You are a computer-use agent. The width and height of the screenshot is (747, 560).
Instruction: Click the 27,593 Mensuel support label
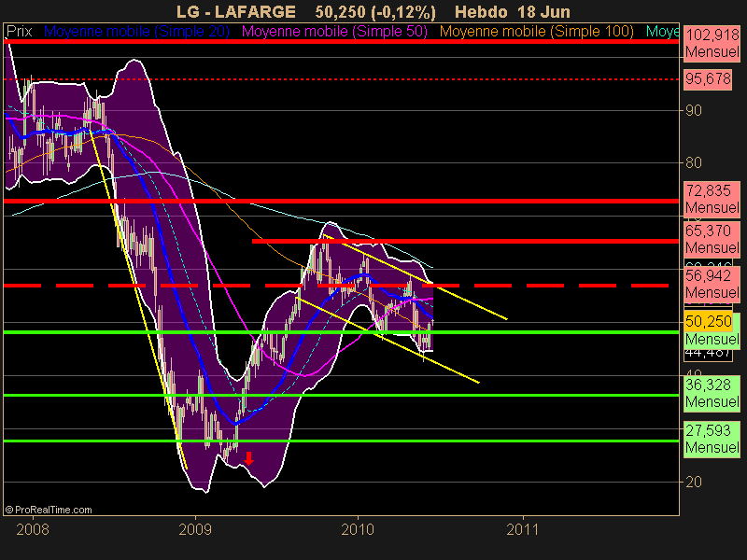click(712, 439)
